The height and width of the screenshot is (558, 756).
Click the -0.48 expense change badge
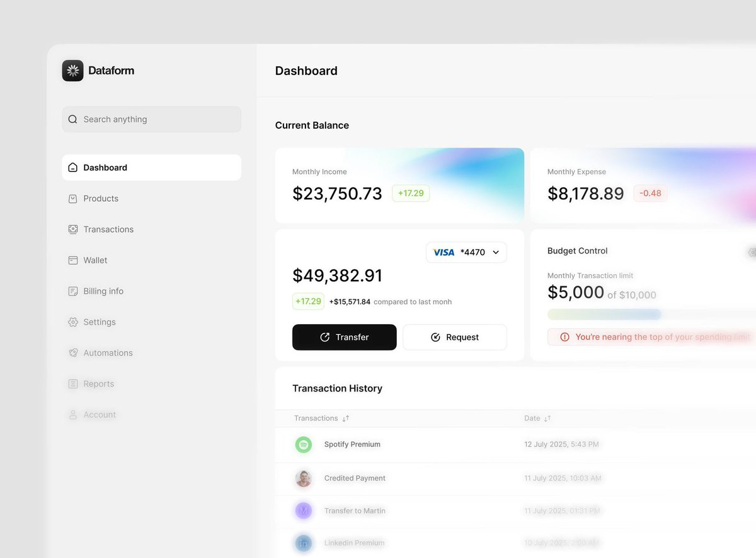pyautogui.click(x=650, y=193)
